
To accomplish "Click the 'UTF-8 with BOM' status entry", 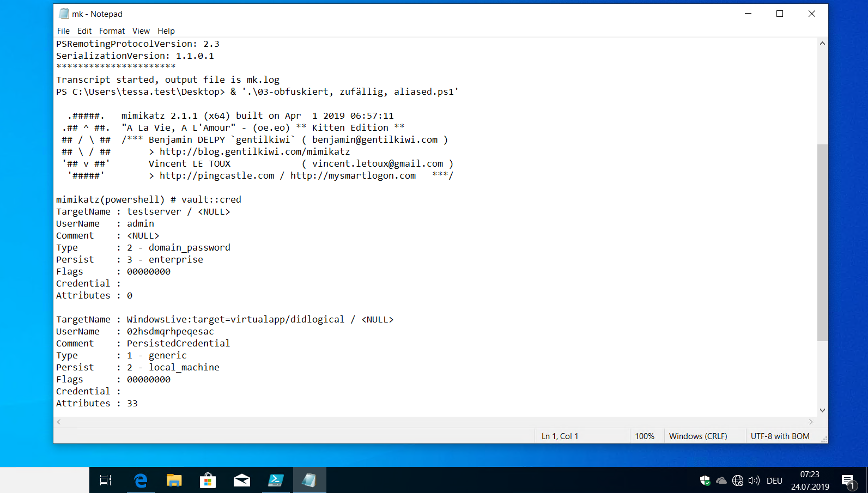I will click(780, 436).
